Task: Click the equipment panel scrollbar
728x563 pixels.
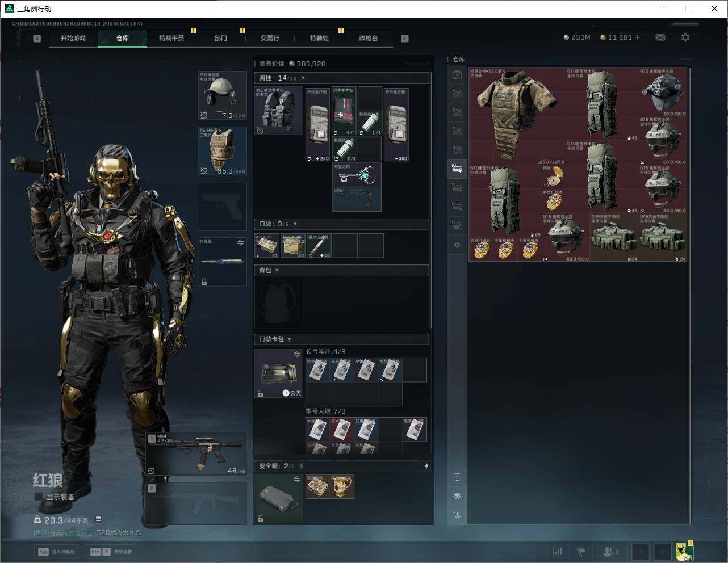Action: pyautogui.click(x=432, y=199)
